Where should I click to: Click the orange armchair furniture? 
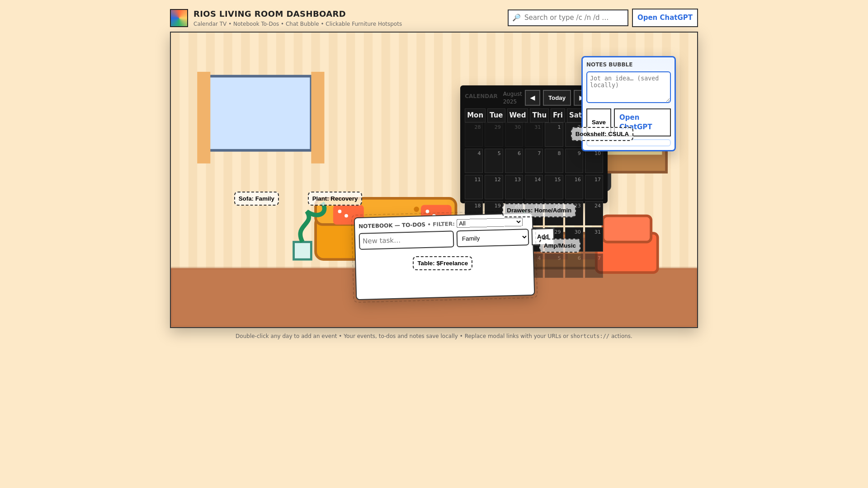click(627, 244)
